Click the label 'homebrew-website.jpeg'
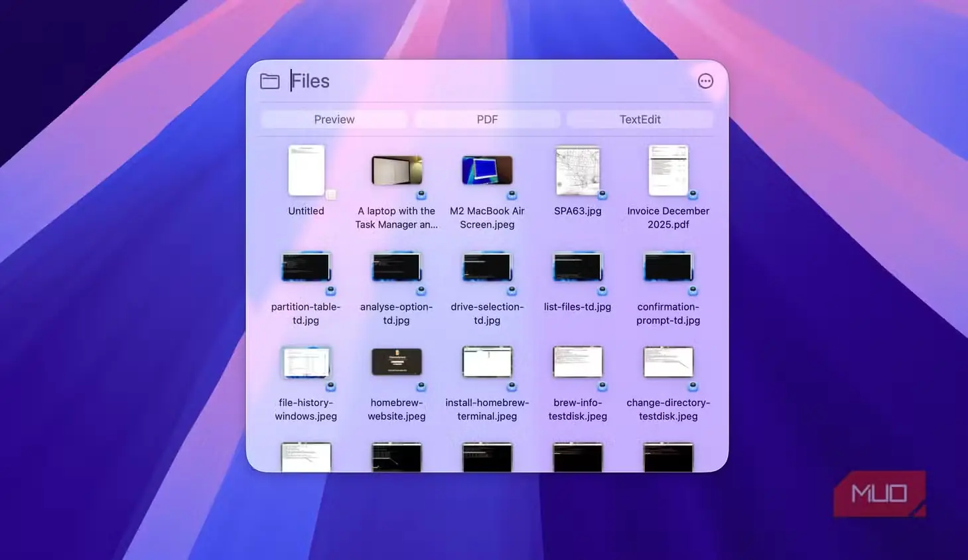This screenshot has width=968, height=560. coord(397,409)
